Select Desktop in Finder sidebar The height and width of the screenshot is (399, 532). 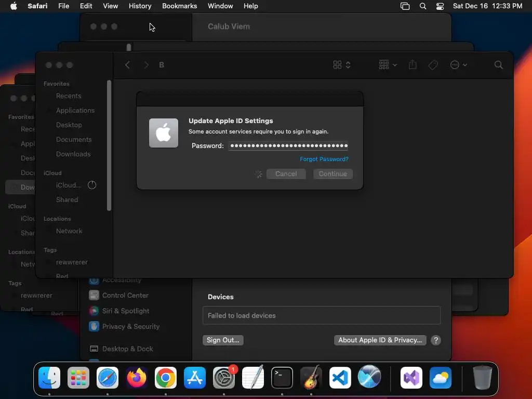pyautogui.click(x=69, y=125)
